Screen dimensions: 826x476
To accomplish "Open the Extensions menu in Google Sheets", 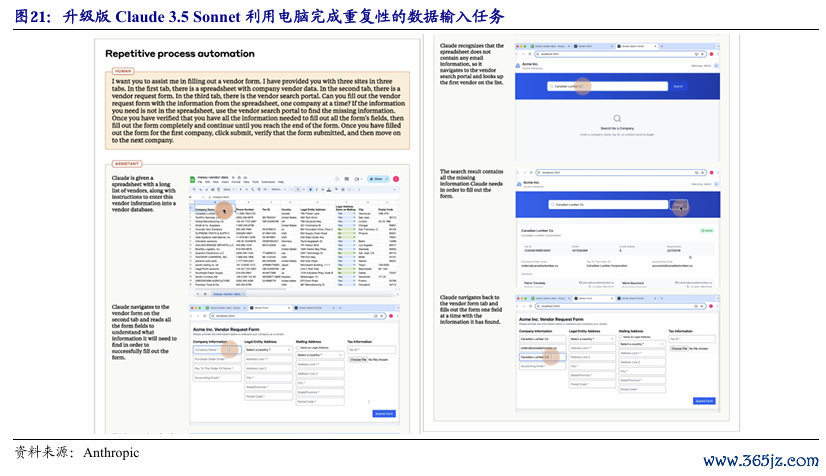I will tap(268, 182).
